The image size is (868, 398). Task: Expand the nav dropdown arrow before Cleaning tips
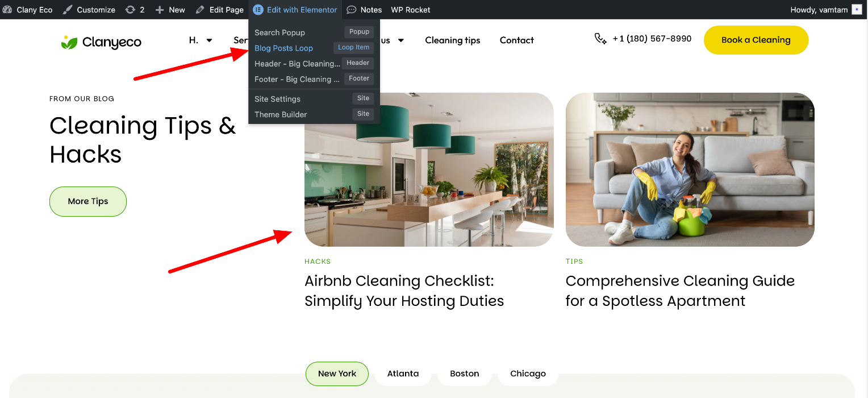[x=401, y=40]
